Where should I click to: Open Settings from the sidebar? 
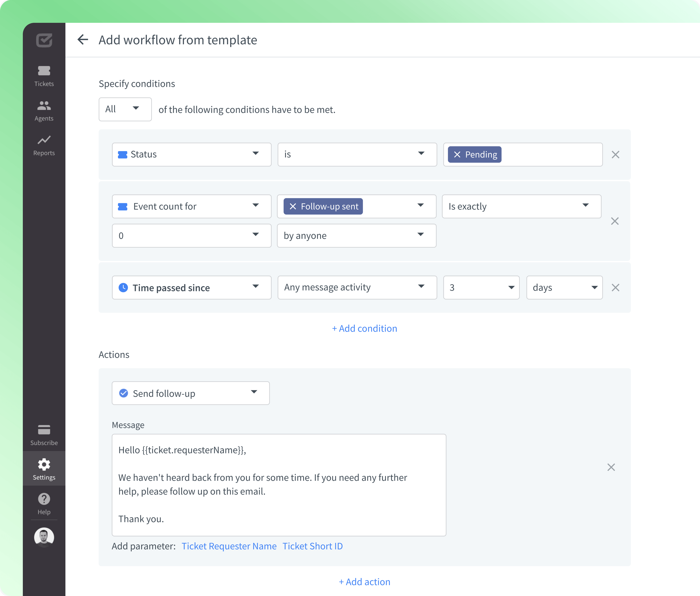(x=44, y=468)
